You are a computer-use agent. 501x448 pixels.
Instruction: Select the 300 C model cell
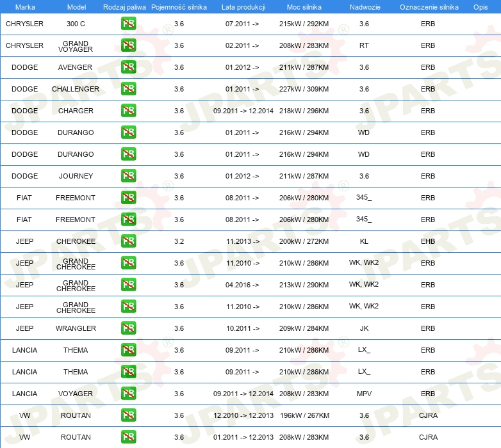76,24
